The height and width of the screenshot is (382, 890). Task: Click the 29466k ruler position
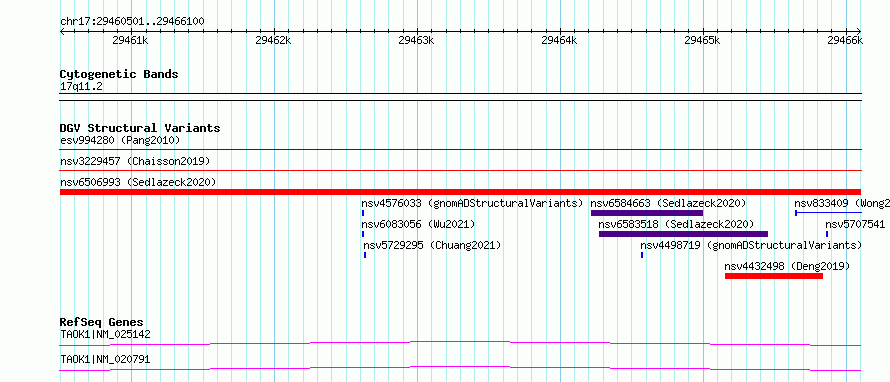(x=846, y=40)
